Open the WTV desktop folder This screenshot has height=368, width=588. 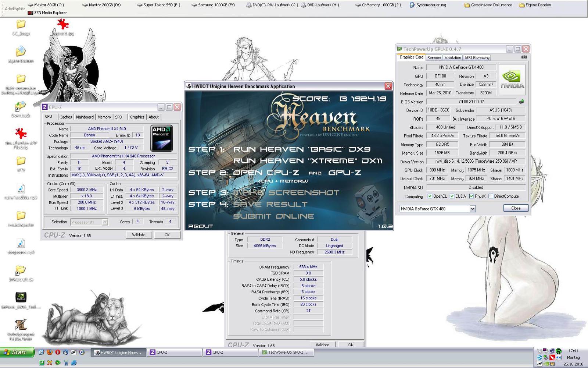[21, 164]
